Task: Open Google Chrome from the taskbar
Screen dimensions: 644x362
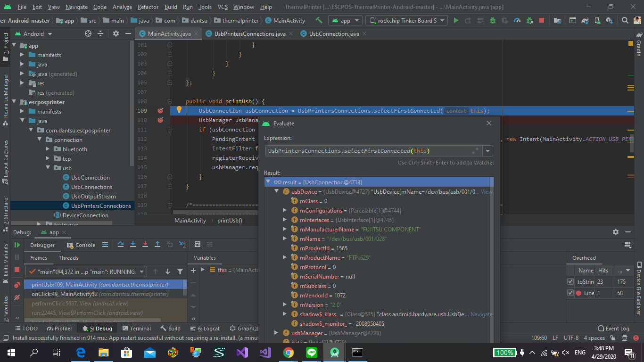Action: click(x=289, y=352)
